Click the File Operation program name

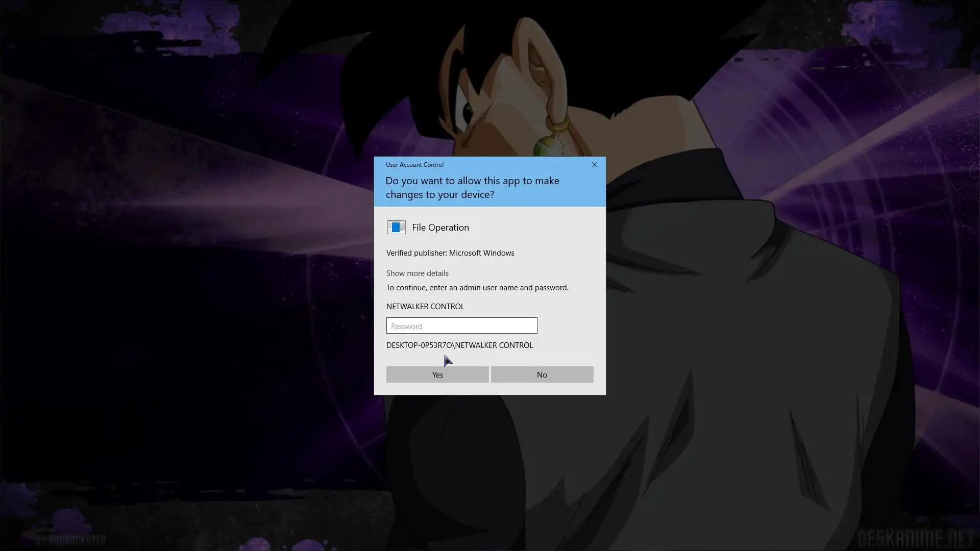coord(440,228)
